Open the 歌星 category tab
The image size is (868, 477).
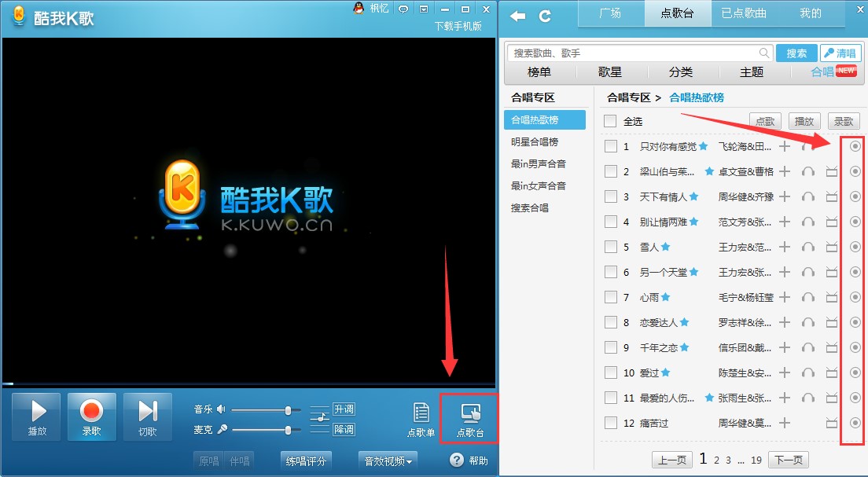point(610,72)
